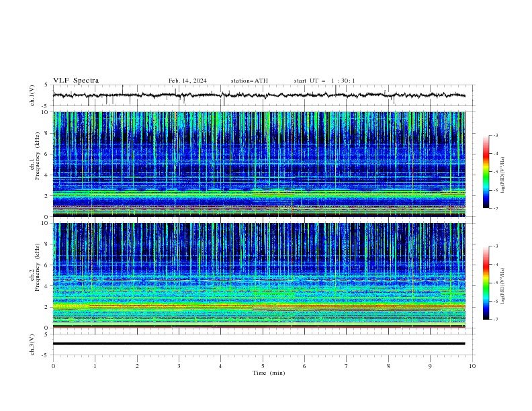Click the ch.1 waveform trace plot
Image resolution: width=532 pixels, height=411 pixels.
(x=259, y=95)
